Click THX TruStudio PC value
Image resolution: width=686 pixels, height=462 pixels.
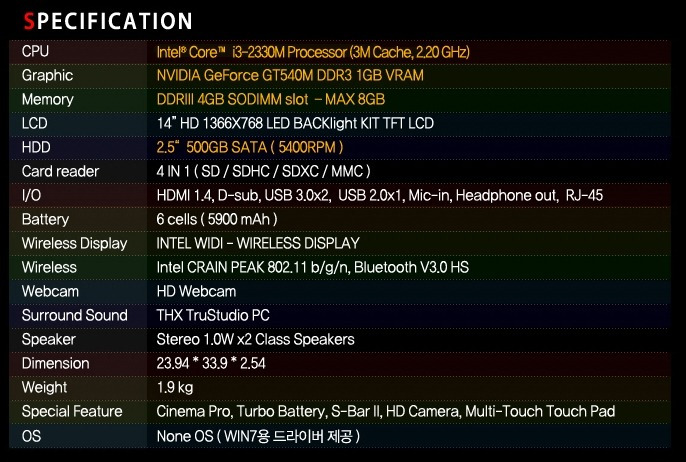pyautogui.click(x=213, y=315)
